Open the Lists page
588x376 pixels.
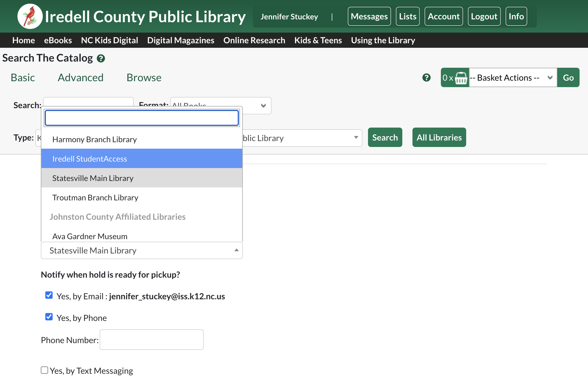(408, 16)
